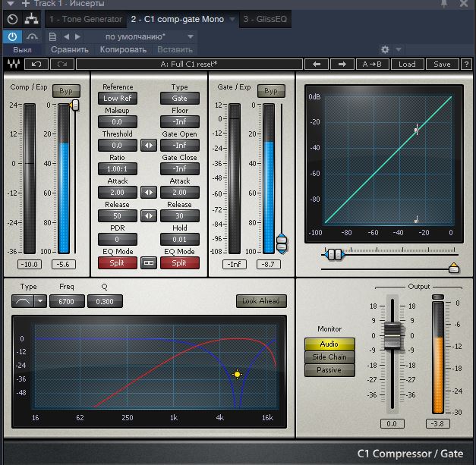Select Side Chain monitor mode
This screenshot has height=465, width=476.
[x=329, y=357]
